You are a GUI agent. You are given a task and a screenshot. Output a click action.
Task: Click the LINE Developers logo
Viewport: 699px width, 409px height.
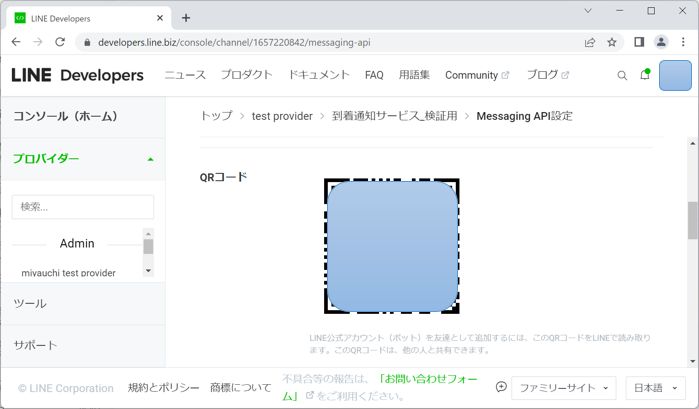78,75
